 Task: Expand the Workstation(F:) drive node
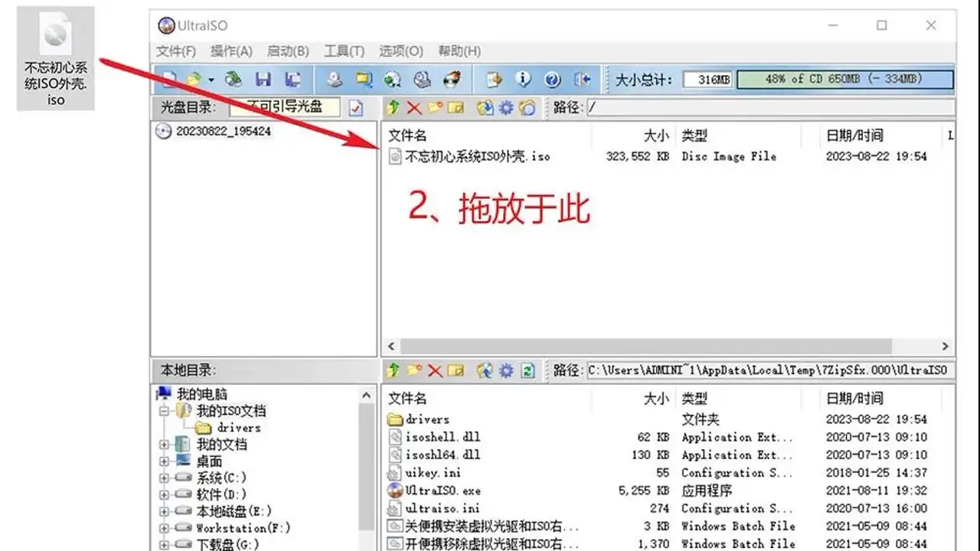[164, 528]
